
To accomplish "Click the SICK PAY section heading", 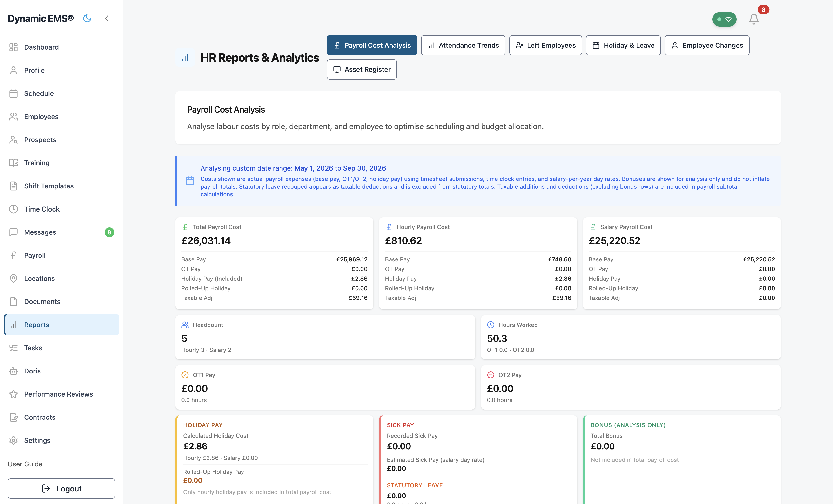I will coord(400,425).
